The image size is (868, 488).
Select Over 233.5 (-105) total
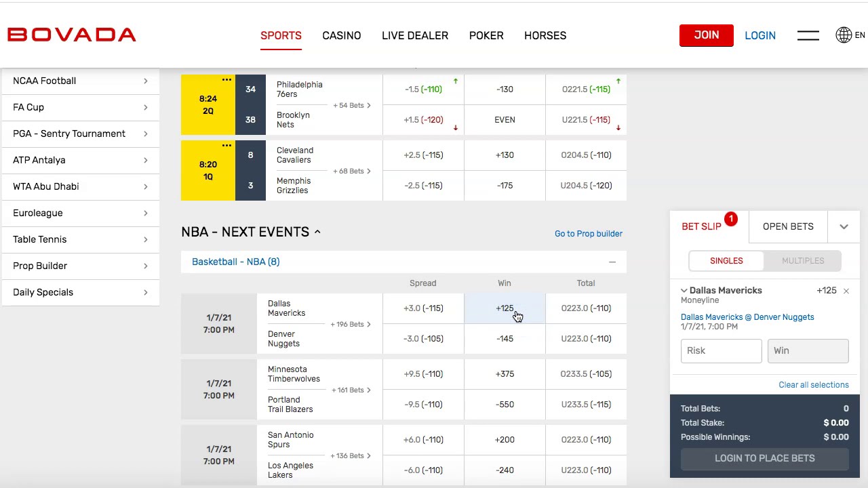[586, 374]
